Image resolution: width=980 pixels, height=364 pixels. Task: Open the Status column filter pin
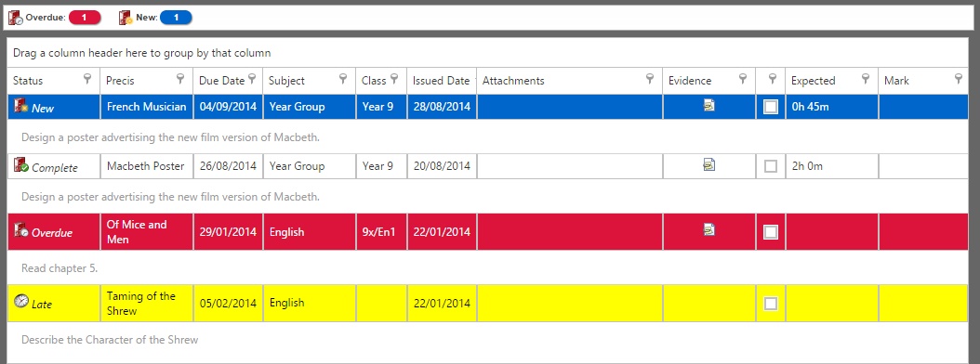tap(87, 79)
